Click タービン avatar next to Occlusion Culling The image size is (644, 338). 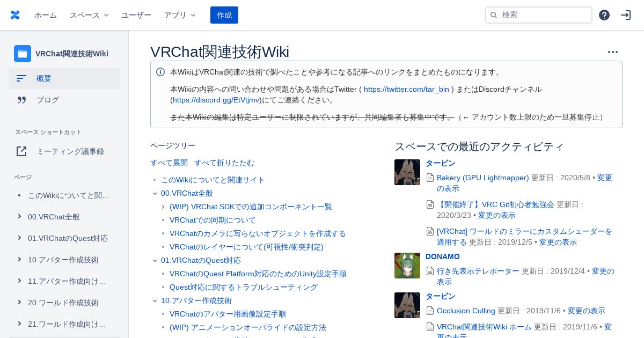tap(407, 305)
